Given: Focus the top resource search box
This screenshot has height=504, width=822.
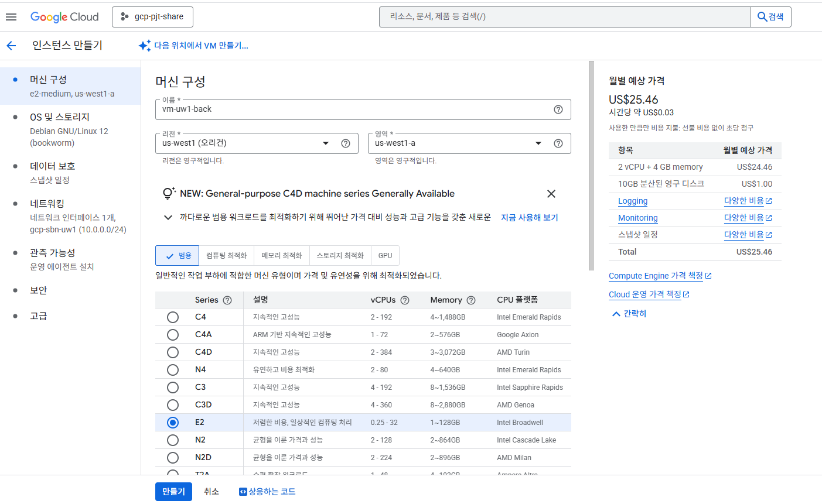Looking at the screenshot, I should 565,17.
